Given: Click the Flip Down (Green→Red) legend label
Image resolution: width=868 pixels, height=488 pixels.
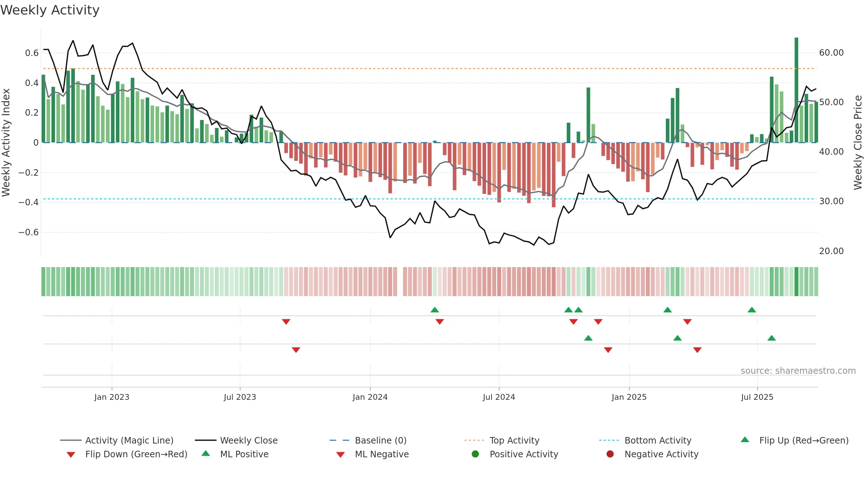Looking at the screenshot, I should [x=136, y=454].
